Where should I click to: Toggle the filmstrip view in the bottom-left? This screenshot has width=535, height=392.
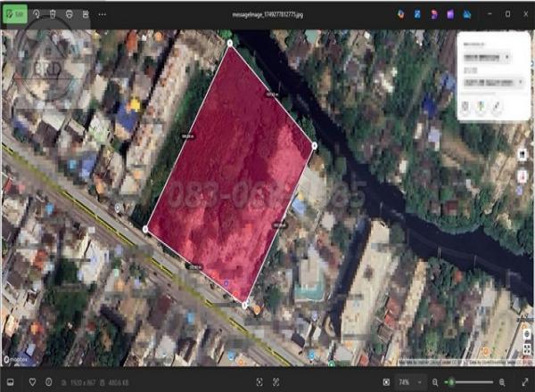[x=12, y=381]
